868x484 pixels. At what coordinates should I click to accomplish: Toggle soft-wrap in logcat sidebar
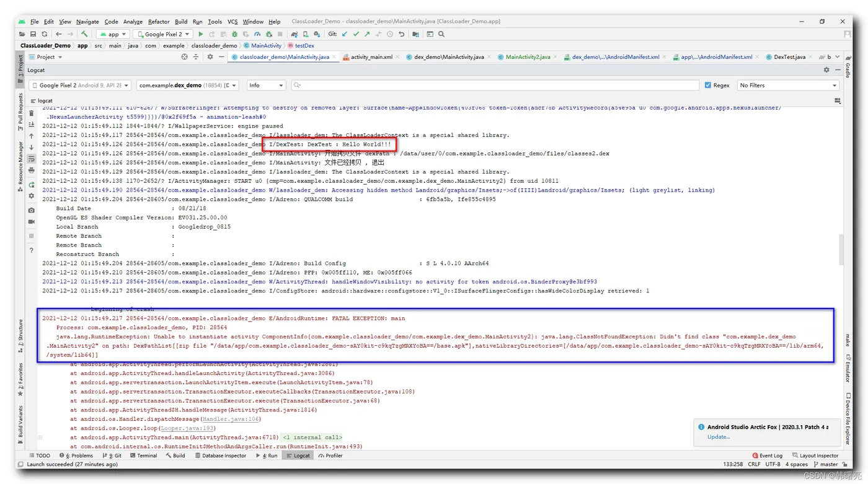pos(32,159)
